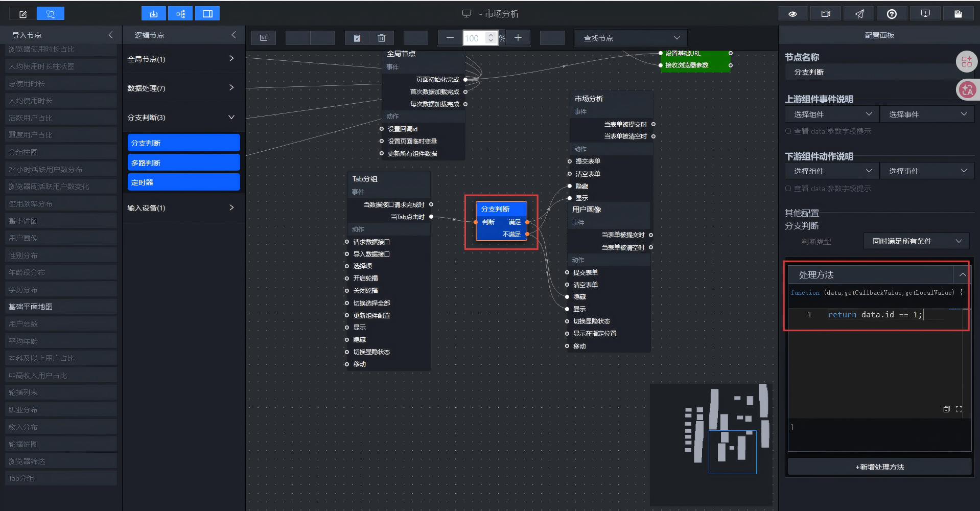This screenshot has width=980, height=511.
Task: Open the 查找节点 dropdown
Action: 631,38
